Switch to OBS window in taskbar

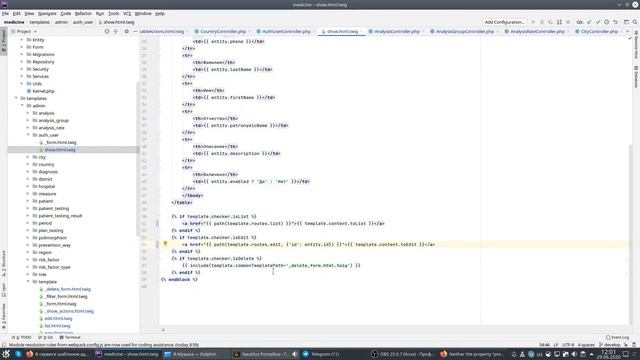(x=403, y=354)
